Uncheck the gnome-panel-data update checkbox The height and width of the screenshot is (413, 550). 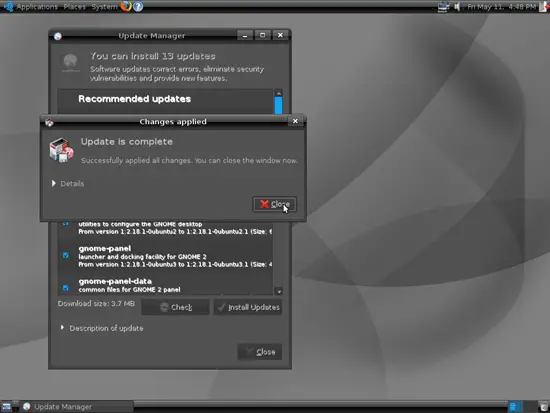click(66, 288)
